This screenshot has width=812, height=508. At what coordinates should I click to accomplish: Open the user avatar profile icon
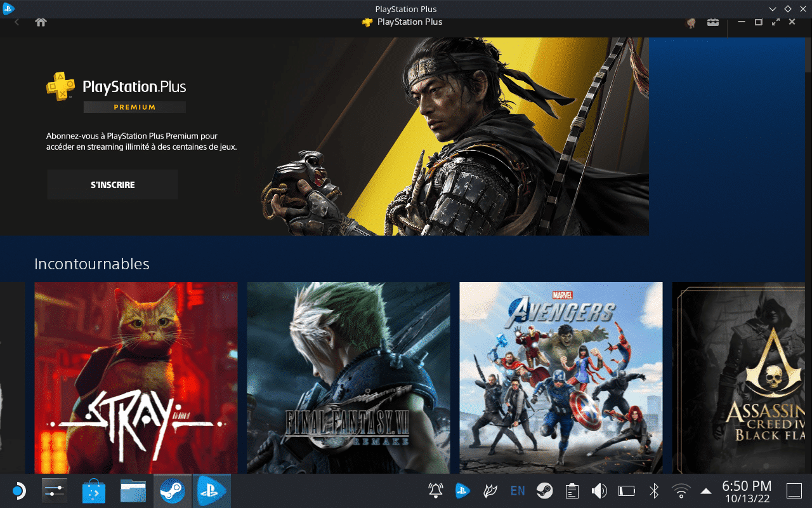[x=691, y=22]
